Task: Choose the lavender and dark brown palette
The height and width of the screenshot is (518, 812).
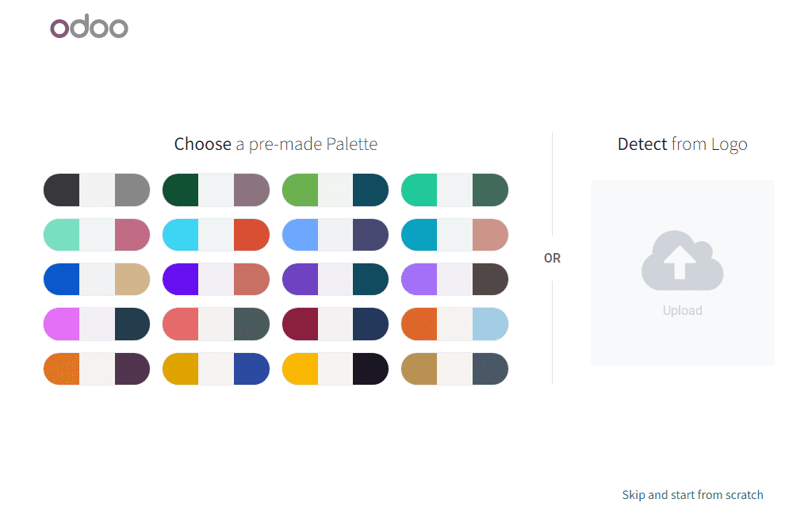Action: pyautogui.click(x=454, y=279)
